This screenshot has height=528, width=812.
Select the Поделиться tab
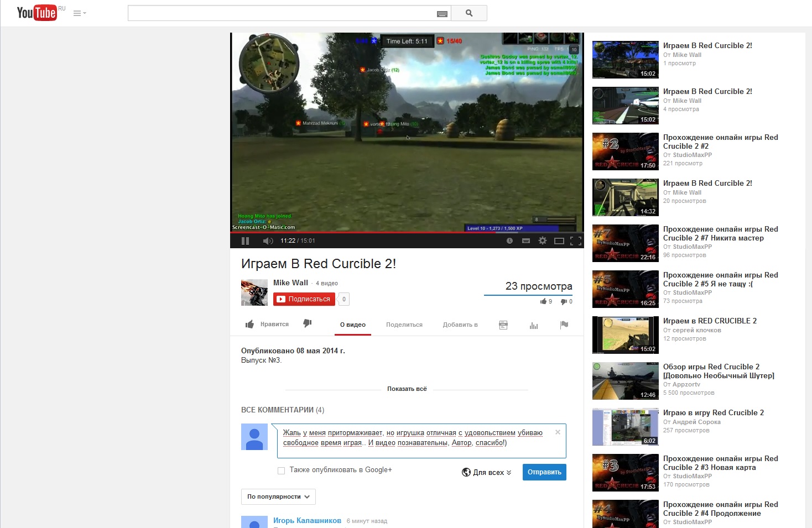click(x=404, y=325)
